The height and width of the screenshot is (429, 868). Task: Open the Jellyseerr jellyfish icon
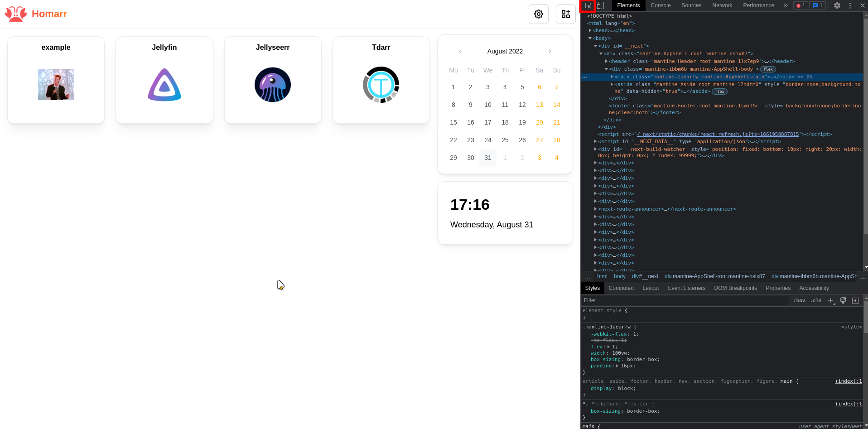click(273, 85)
